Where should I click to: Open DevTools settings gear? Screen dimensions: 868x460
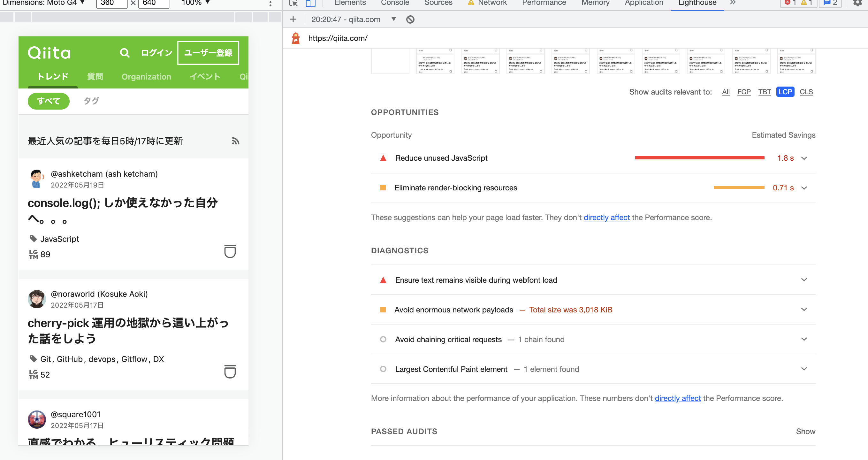(857, 3)
